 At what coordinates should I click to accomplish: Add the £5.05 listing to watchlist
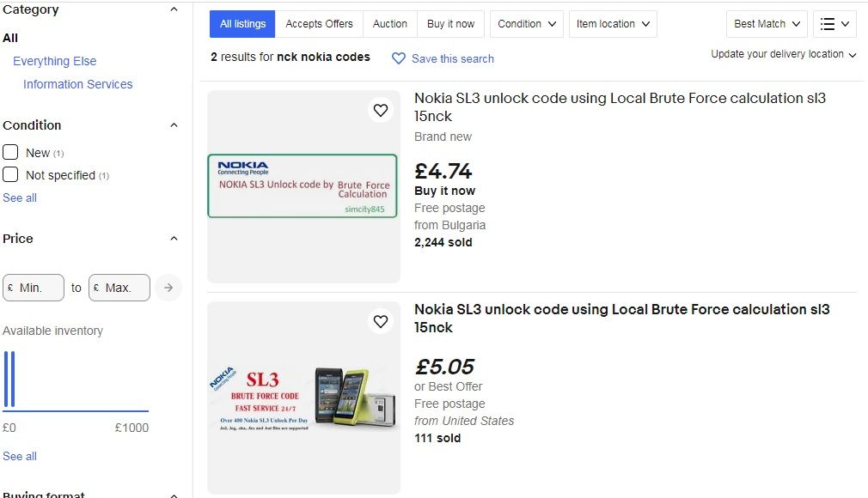(381, 321)
